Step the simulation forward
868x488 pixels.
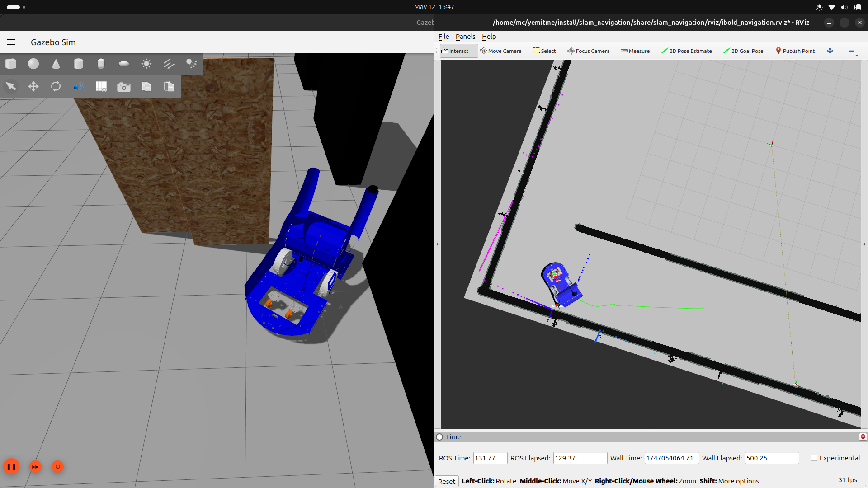point(35,466)
